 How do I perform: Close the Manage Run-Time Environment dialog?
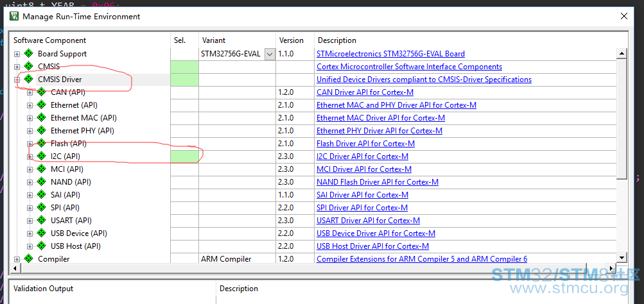pos(624,17)
